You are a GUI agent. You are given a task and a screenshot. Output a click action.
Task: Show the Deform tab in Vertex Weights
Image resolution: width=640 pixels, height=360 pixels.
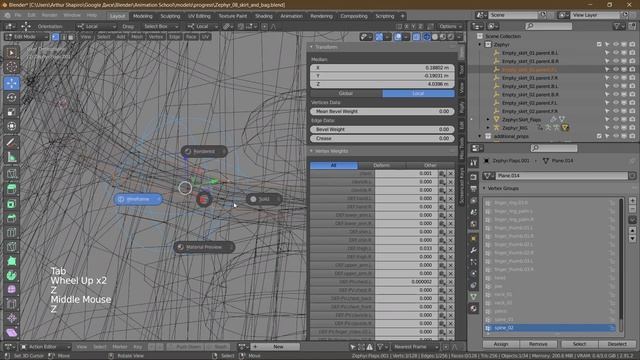382,165
